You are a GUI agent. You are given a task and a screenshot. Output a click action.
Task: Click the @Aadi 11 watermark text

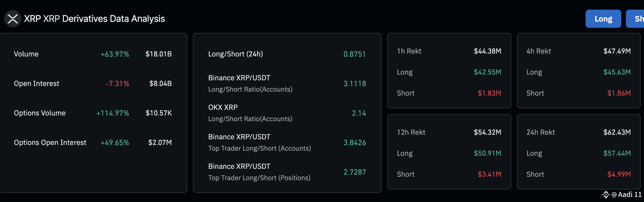point(626,195)
